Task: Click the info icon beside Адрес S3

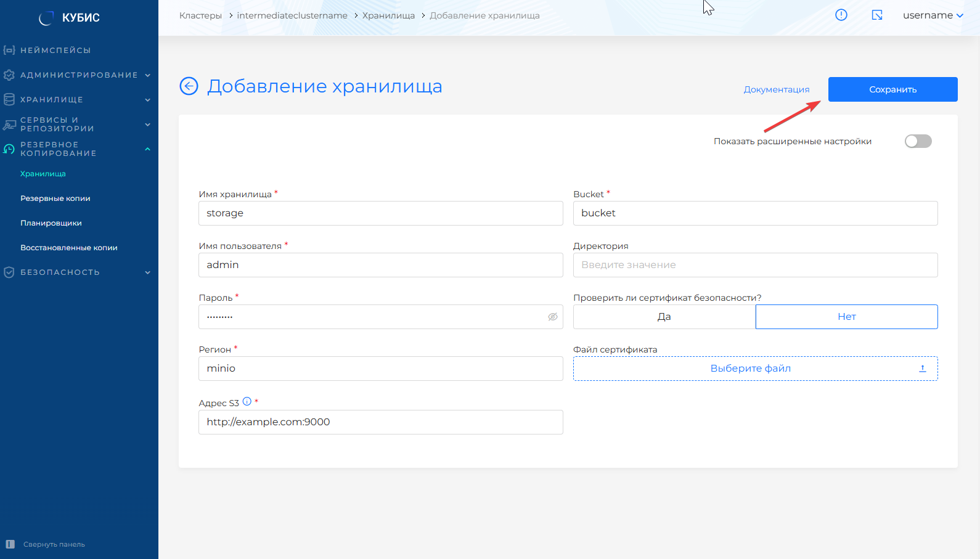Action: 247,402
